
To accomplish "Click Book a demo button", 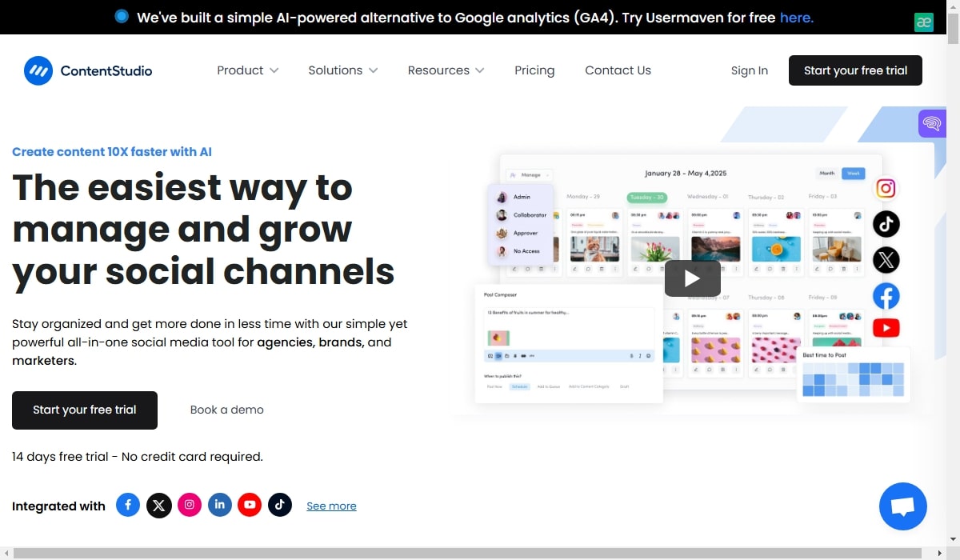I will point(226,410).
